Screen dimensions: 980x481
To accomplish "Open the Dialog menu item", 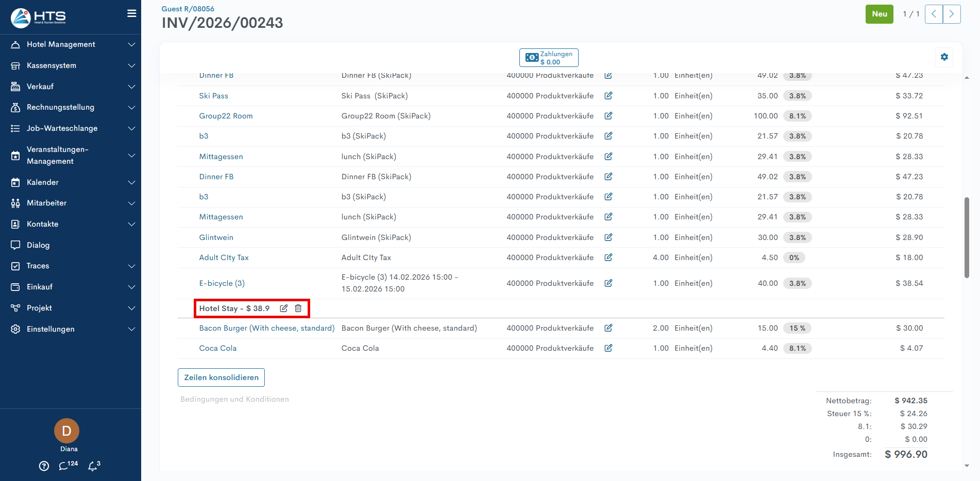I will coord(38,245).
